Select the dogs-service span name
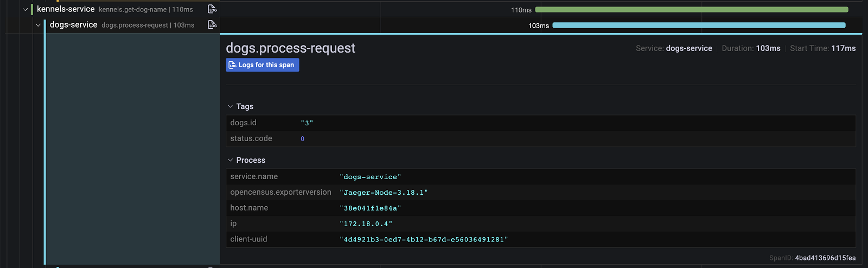 74,25
